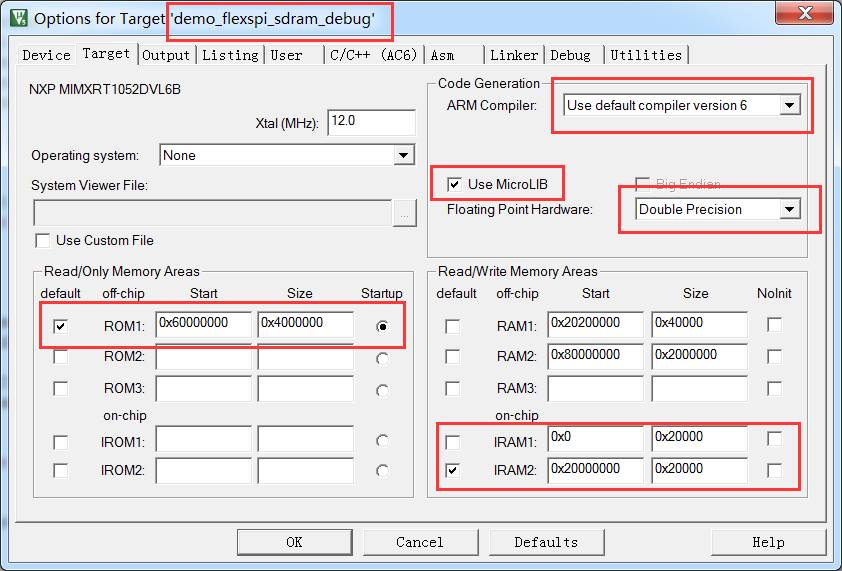Click the IROM2 Size field

(306, 471)
